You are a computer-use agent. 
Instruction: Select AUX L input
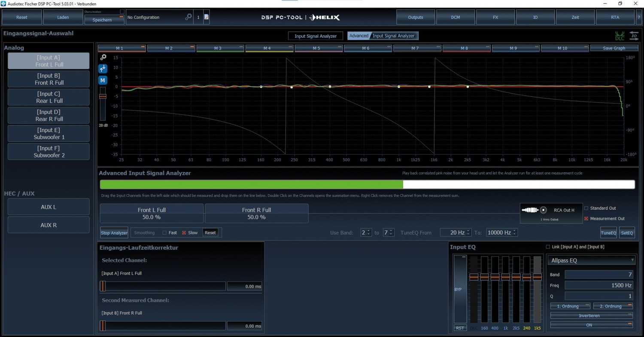[x=49, y=207]
